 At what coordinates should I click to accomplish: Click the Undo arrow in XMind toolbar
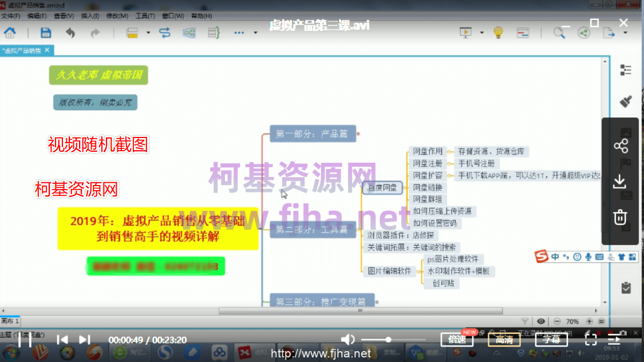pos(70,33)
